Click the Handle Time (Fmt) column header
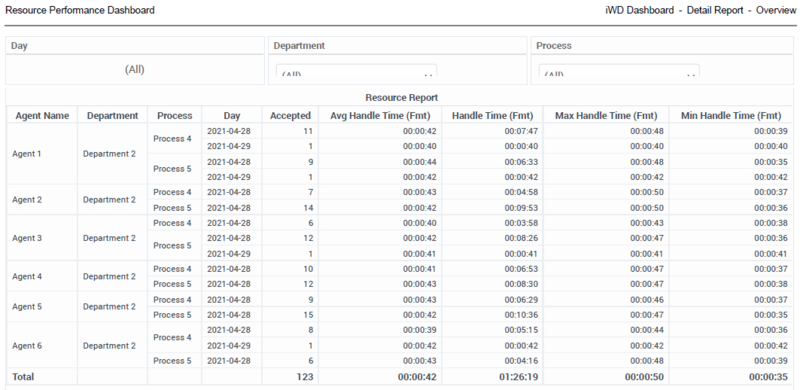The width and height of the screenshot is (800, 390). coord(492,115)
